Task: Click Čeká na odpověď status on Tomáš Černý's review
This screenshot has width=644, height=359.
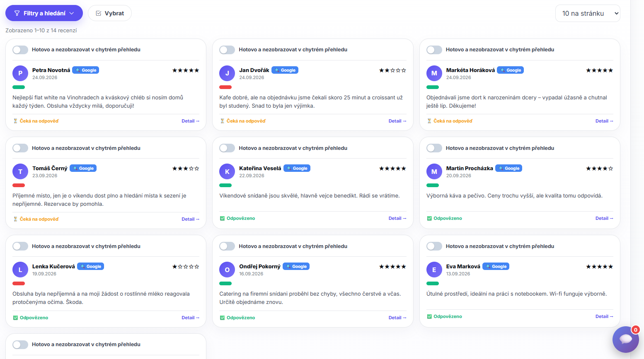Action: (36, 219)
